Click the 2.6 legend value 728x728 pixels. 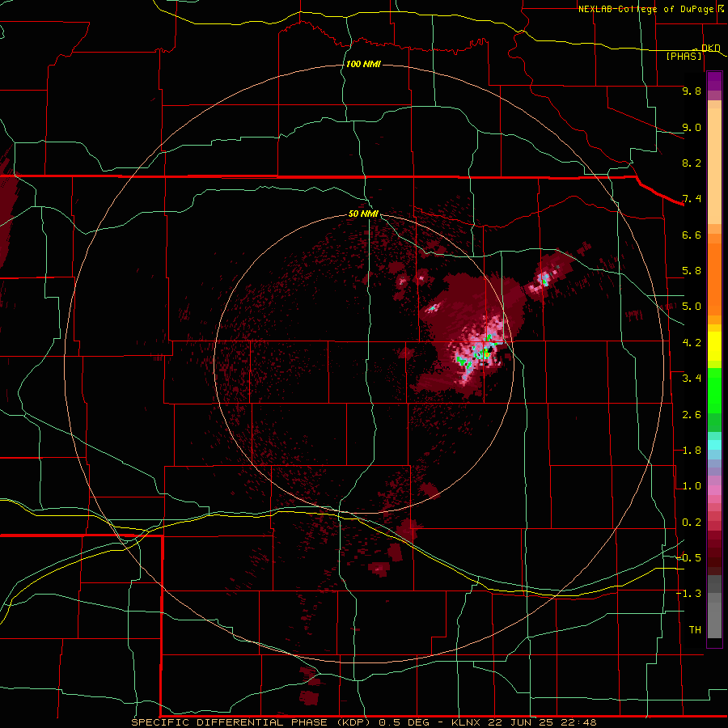click(692, 415)
